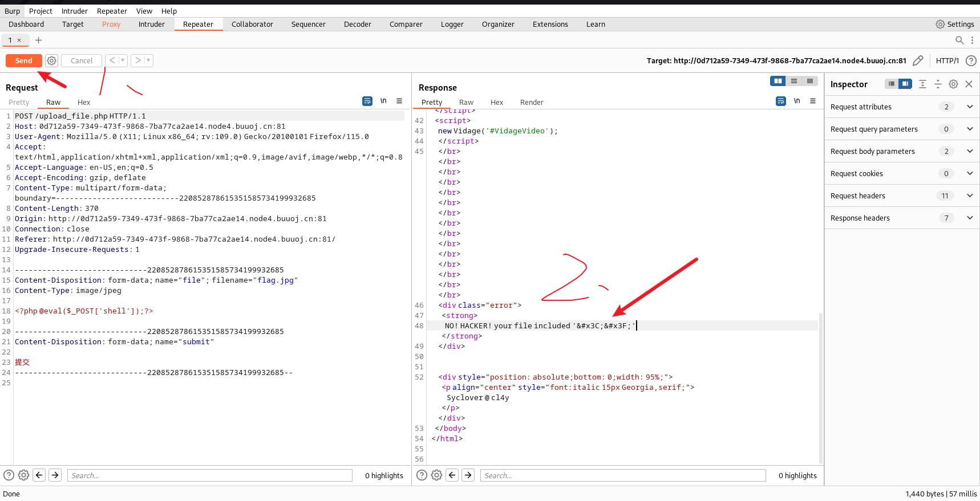Select combined tabbed layout view

[809, 81]
